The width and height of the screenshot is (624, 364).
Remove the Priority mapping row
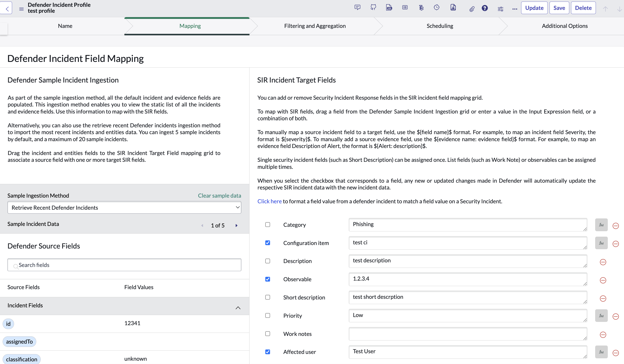[616, 317]
